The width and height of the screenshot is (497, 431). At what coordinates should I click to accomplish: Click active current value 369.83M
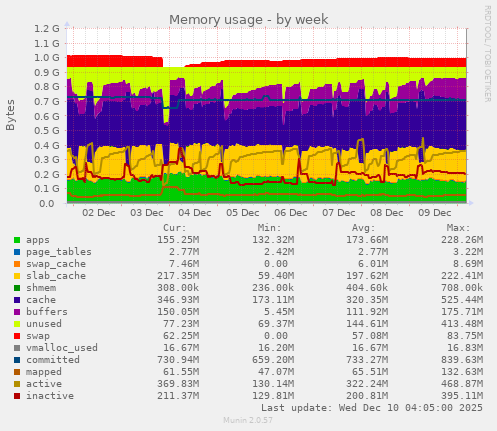[x=178, y=384]
